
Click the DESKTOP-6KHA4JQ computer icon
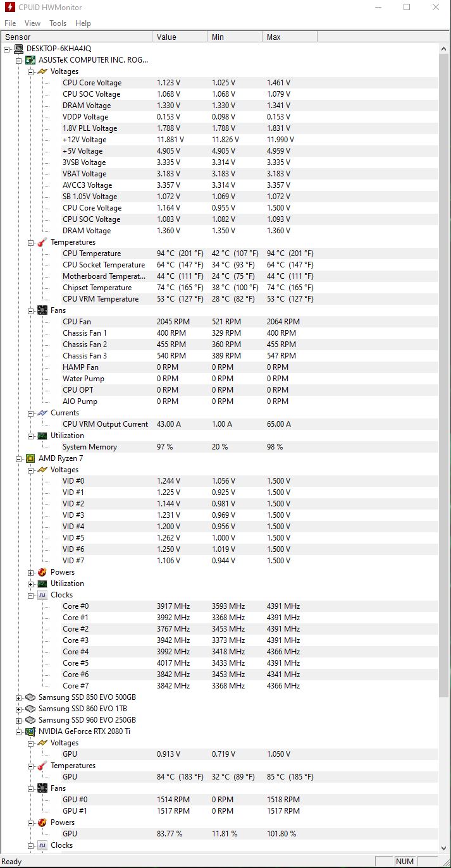point(18,49)
